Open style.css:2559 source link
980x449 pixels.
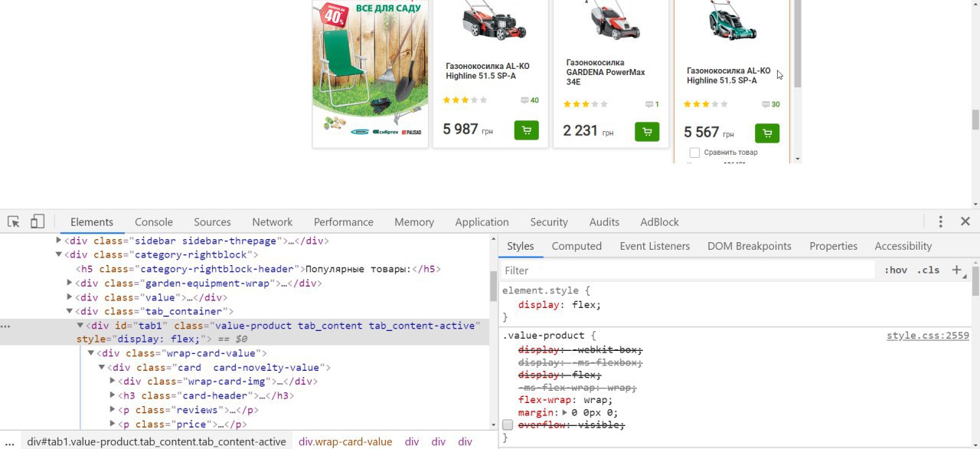pos(928,336)
